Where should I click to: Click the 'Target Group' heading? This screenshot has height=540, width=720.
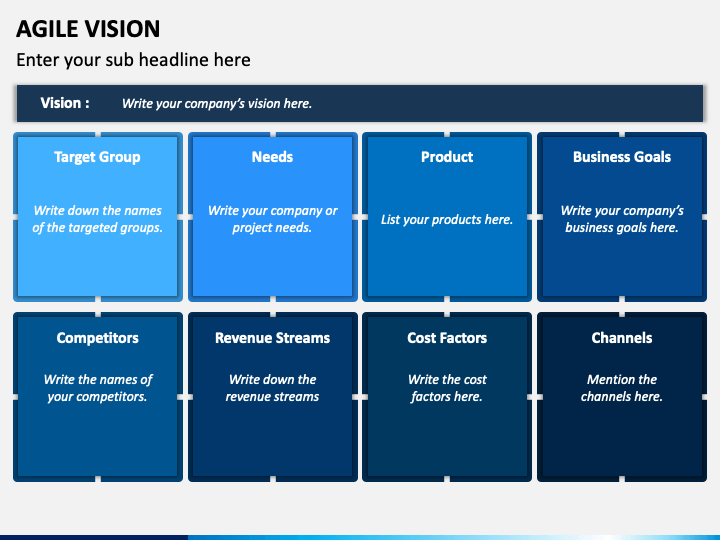97,157
